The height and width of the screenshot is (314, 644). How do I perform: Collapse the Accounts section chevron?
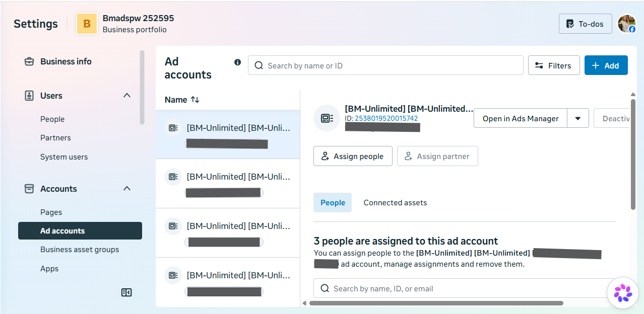click(x=127, y=189)
